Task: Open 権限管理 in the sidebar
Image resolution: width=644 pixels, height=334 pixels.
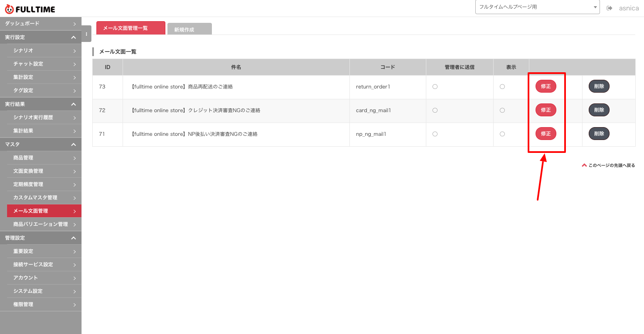Action: [x=44, y=305]
